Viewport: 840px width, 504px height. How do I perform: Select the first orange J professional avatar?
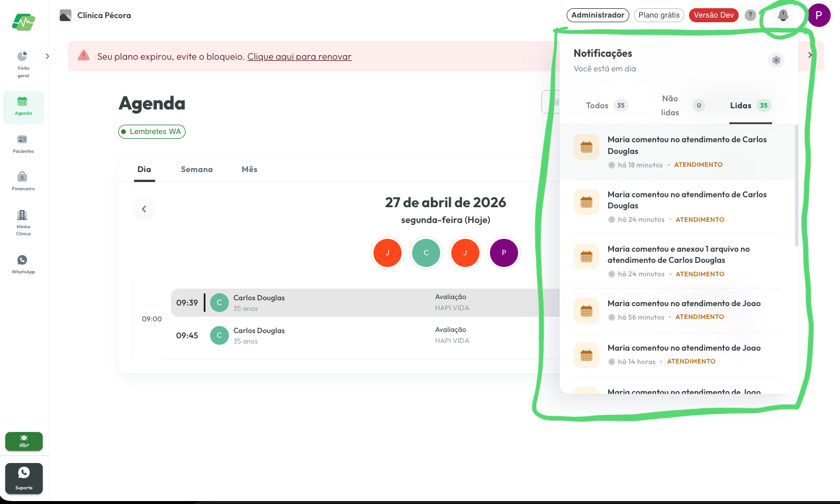click(388, 253)
